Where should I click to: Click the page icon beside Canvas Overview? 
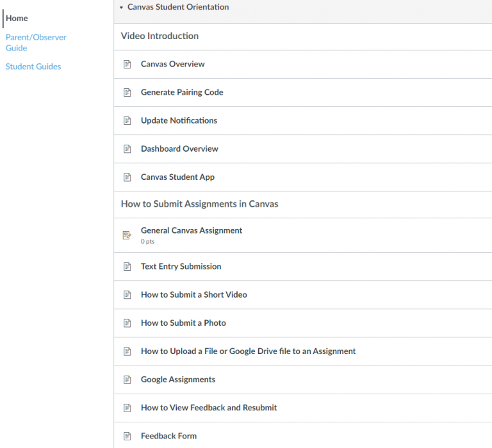(x=127, y=65)
